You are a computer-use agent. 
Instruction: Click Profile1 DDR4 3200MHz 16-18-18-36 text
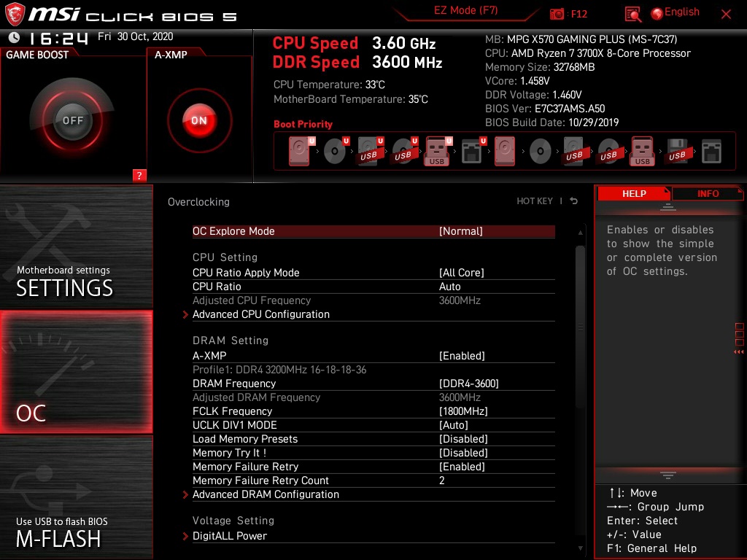[x=279, y=370]
